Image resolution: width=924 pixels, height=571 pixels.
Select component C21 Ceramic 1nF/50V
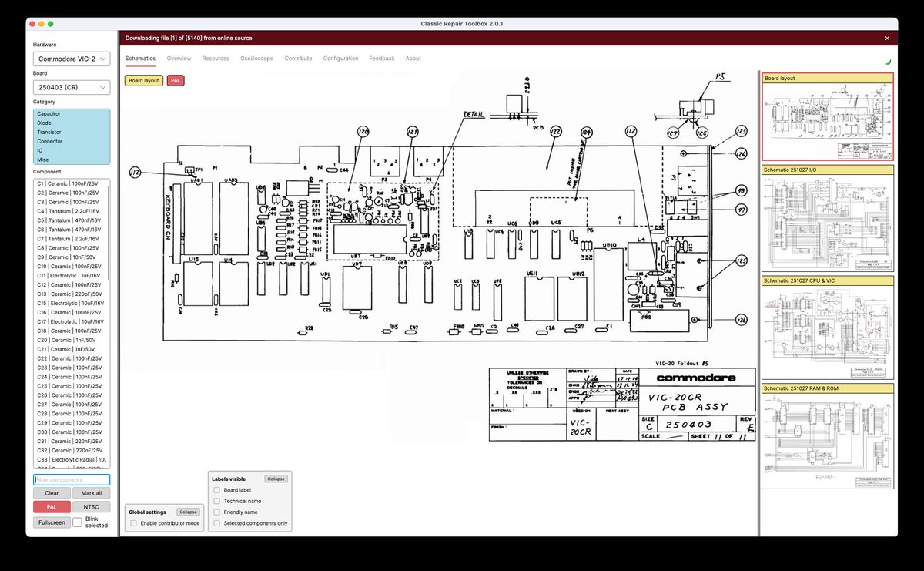point(70,349)
